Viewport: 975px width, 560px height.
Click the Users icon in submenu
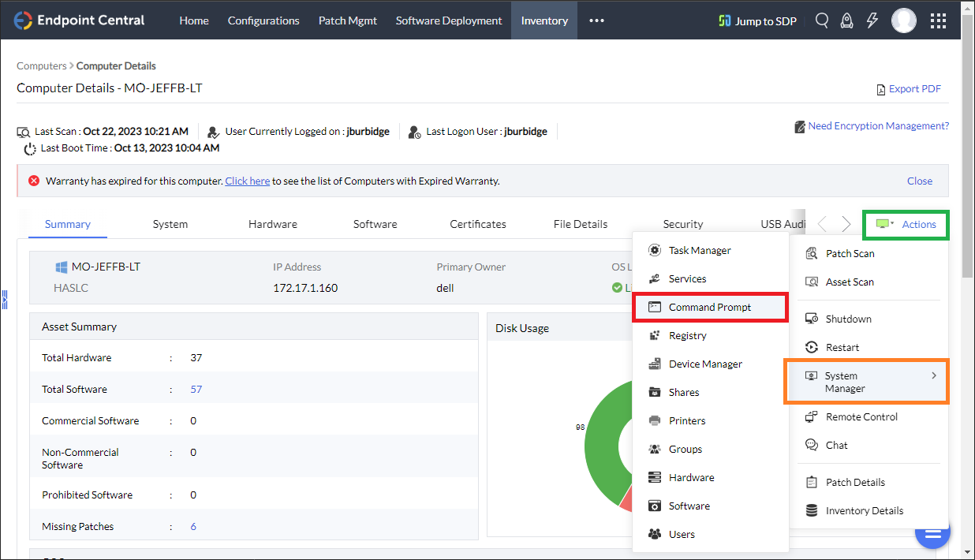pos(654,534)
